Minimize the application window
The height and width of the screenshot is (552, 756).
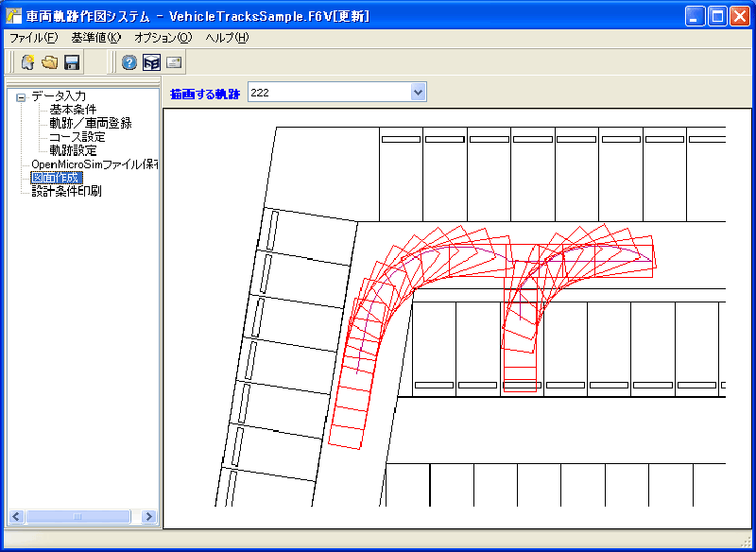[695, 17]
